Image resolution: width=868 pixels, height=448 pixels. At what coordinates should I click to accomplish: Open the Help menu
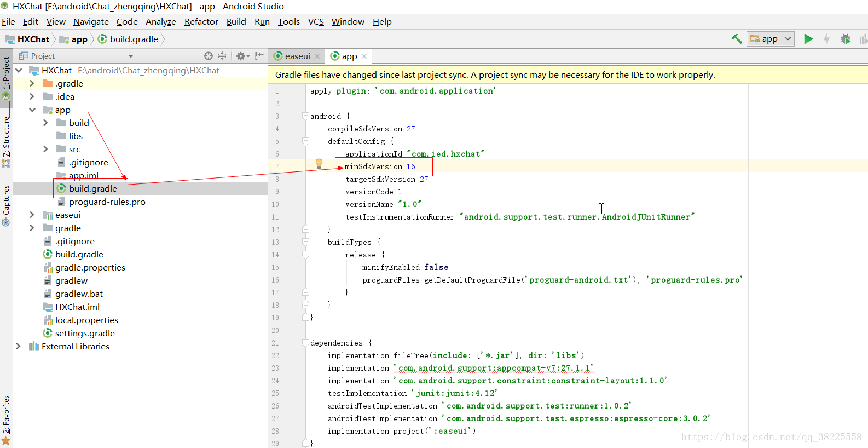coord(382,22)
